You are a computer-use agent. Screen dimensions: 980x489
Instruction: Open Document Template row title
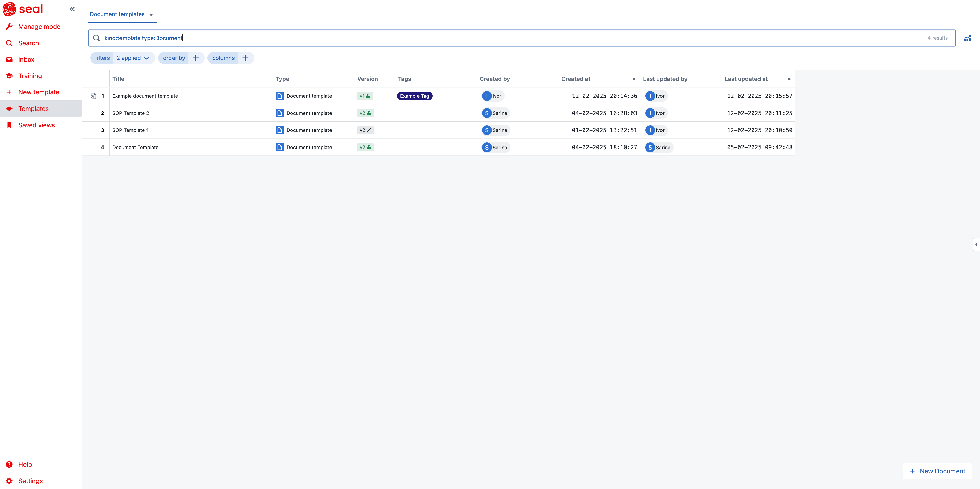click(135, 147)
